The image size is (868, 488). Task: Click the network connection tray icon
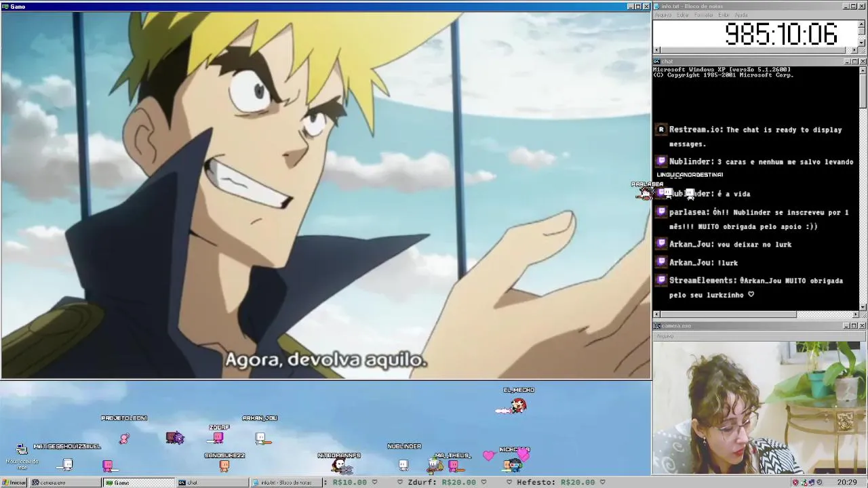click(812, 483)
